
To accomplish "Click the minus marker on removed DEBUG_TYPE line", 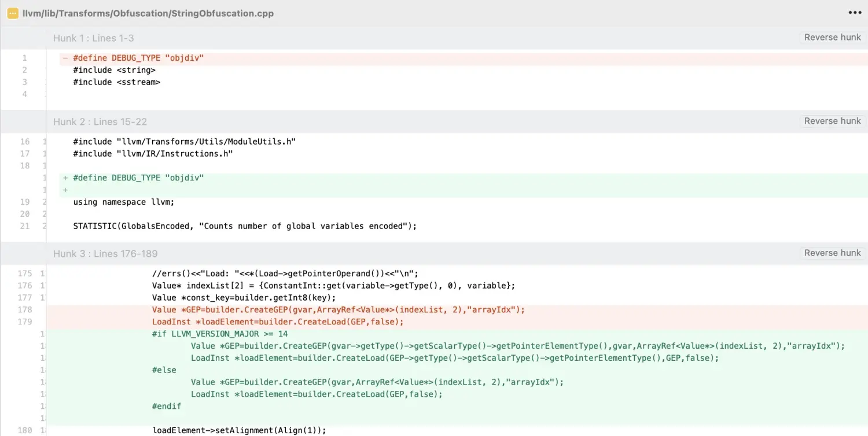I will [x=65, y=58].
